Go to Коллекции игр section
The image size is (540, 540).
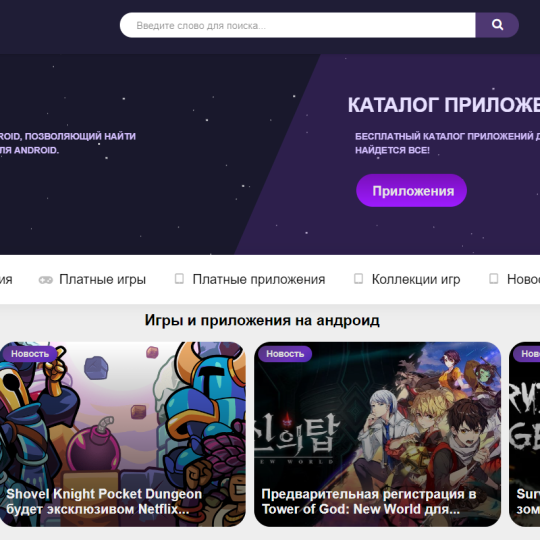coord(416,279)
